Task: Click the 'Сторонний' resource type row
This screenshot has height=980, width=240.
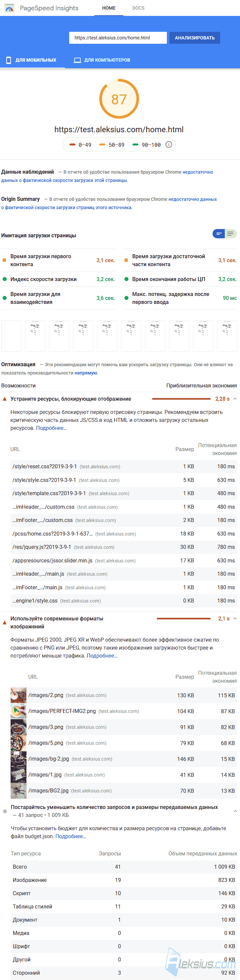Action: click(x=124, y=973)
